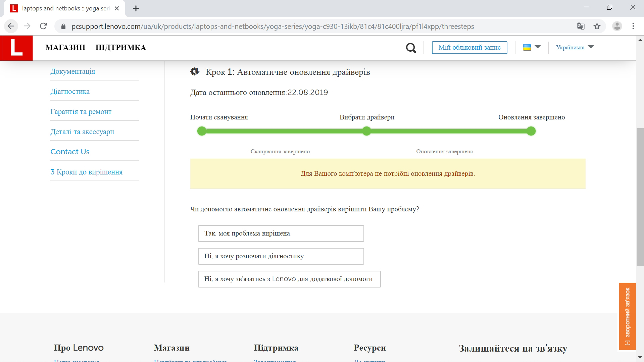Open Contact Us in the sidebar
Screen dimensions: 644x362
pyautogui.click(x=70, y=152)
